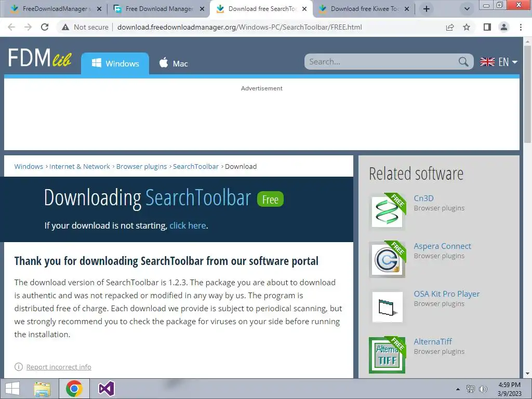532x399 pixels.
Task: Open the OSA Kit Pro Player link
Action: click(446, 294)
